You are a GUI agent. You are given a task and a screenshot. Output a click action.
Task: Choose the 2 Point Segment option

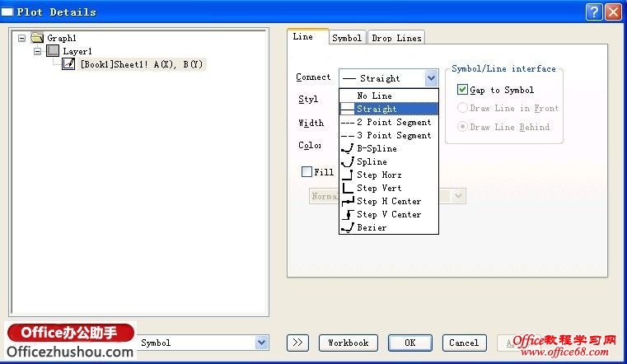pyautogui.click(x=389, y=122)
